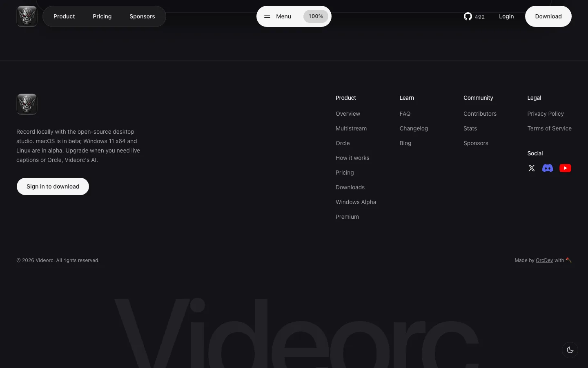Follow the OrcDev credit link
Image resolution: width=588 pixels, height=368 pixels.
tap(544, 260)
